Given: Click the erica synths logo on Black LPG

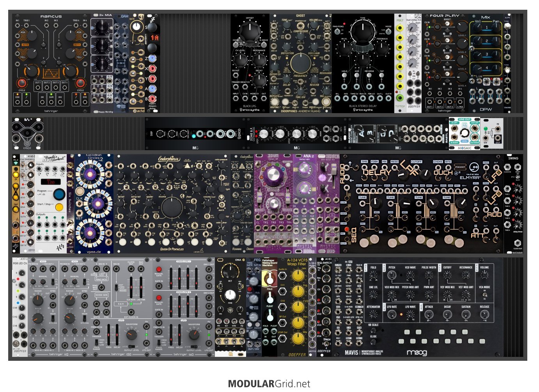Looking at the screenshot, I should [x=250, y=110].
